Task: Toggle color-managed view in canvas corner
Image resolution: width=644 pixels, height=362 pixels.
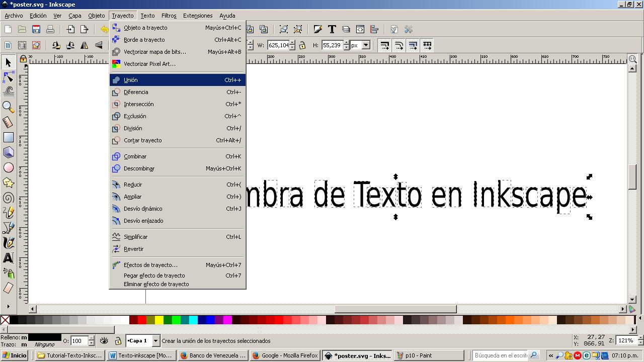Action: tap(632, 309)
